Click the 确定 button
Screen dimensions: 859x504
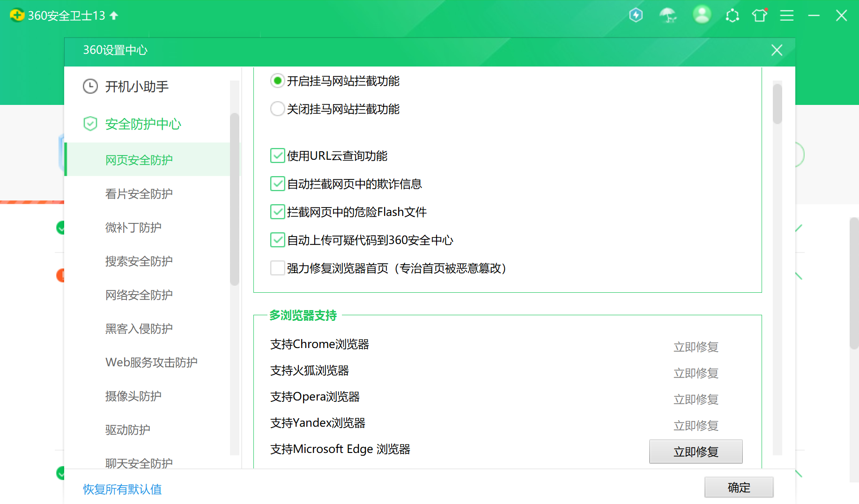739,487
